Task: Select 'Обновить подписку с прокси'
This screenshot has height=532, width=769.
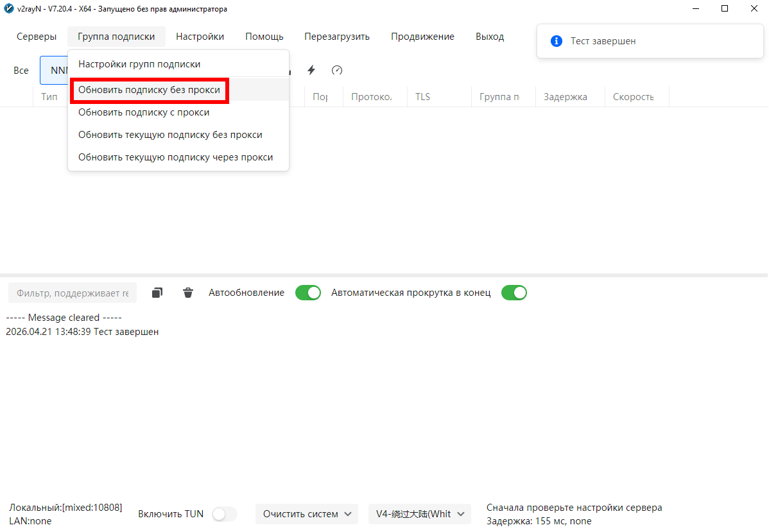Action: click(144, 112)
